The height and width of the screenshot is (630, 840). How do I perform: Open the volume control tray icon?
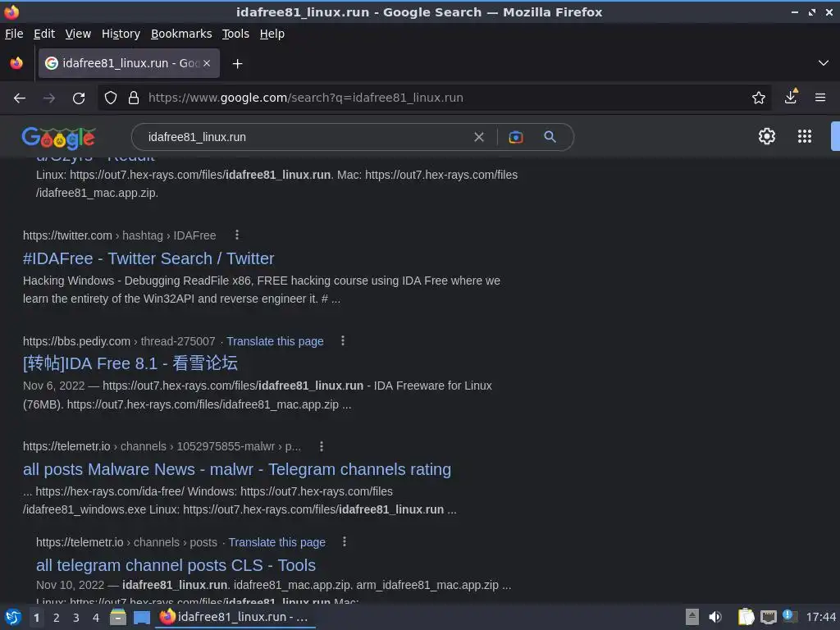(x=715, y=617)
